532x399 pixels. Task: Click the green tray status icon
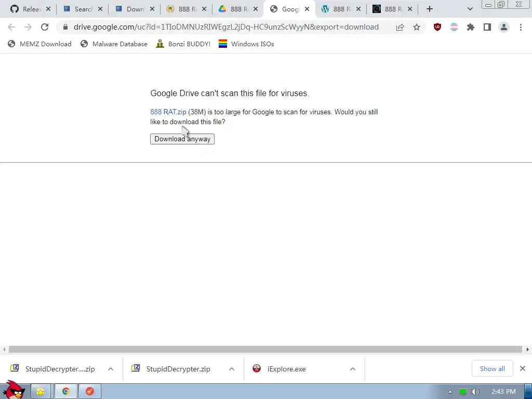(463, 392)
